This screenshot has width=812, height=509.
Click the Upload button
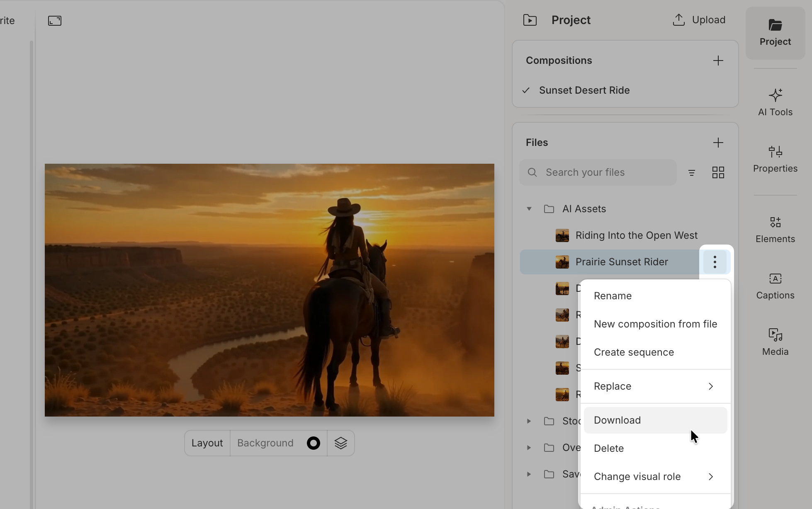pyautogui.click(x=699, y=20)
